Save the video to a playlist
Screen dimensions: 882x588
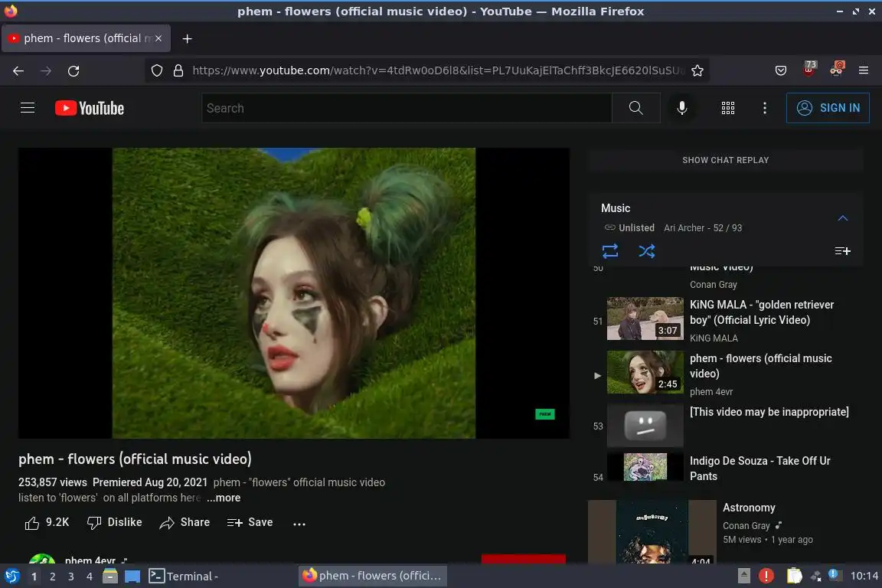pyautogui.click(x=250, y=523)
